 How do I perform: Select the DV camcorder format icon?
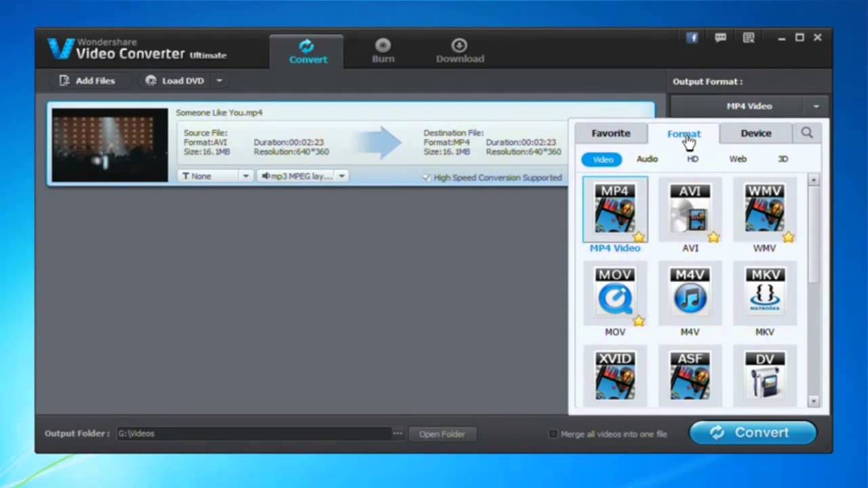coord(764,376)
